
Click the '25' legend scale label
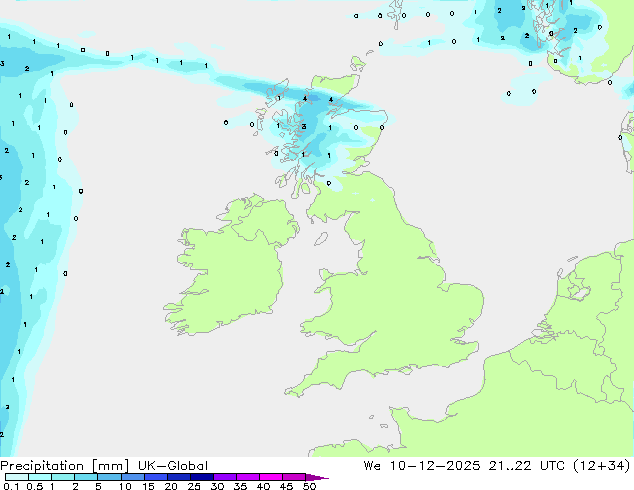point(194,486)
